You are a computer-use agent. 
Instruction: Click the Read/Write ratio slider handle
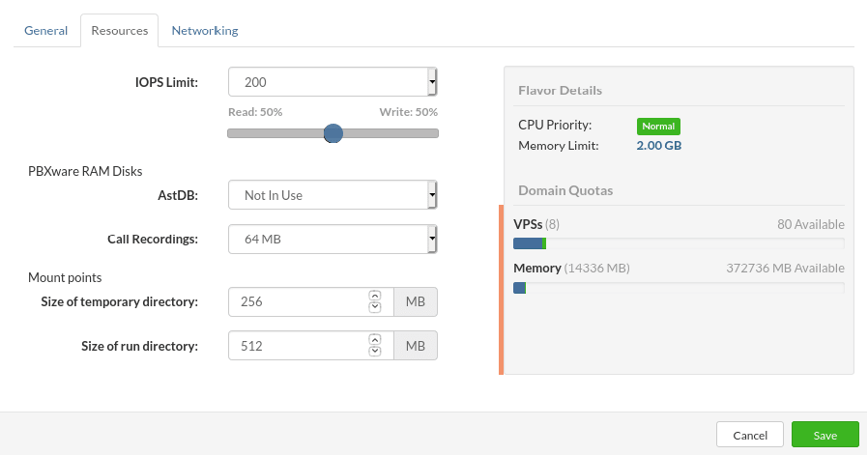(333, 133)
